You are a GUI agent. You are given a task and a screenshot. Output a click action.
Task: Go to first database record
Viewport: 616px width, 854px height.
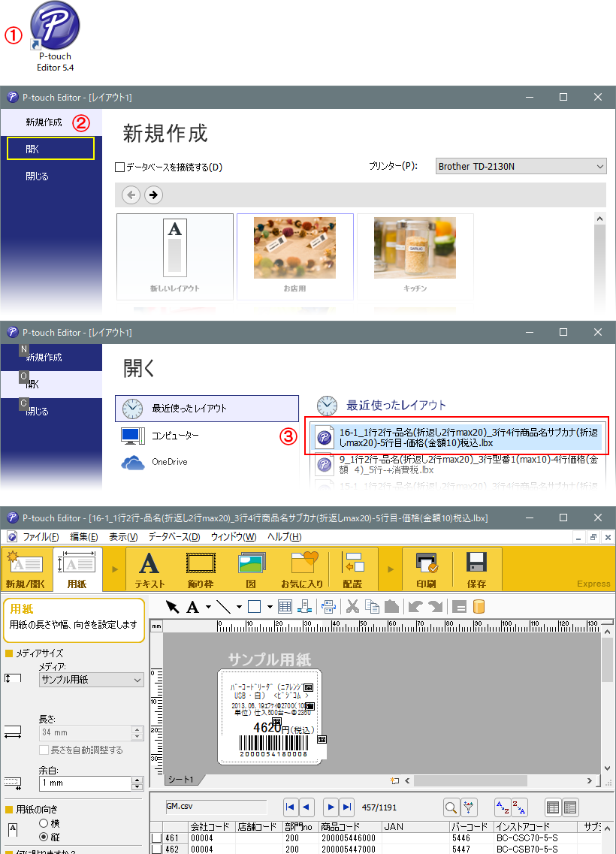click(x=291, y=807)
